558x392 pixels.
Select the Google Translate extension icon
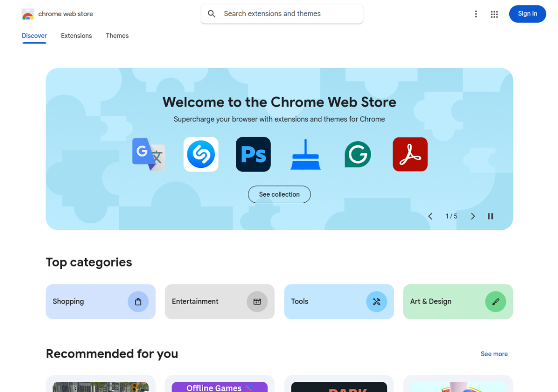point(149,154)
